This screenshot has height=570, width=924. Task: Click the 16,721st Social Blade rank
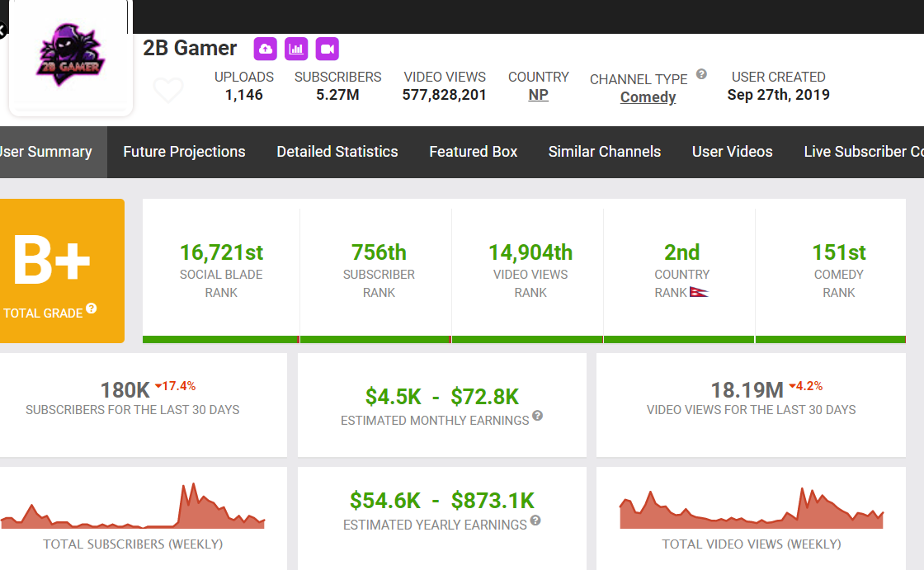(221, 252)
